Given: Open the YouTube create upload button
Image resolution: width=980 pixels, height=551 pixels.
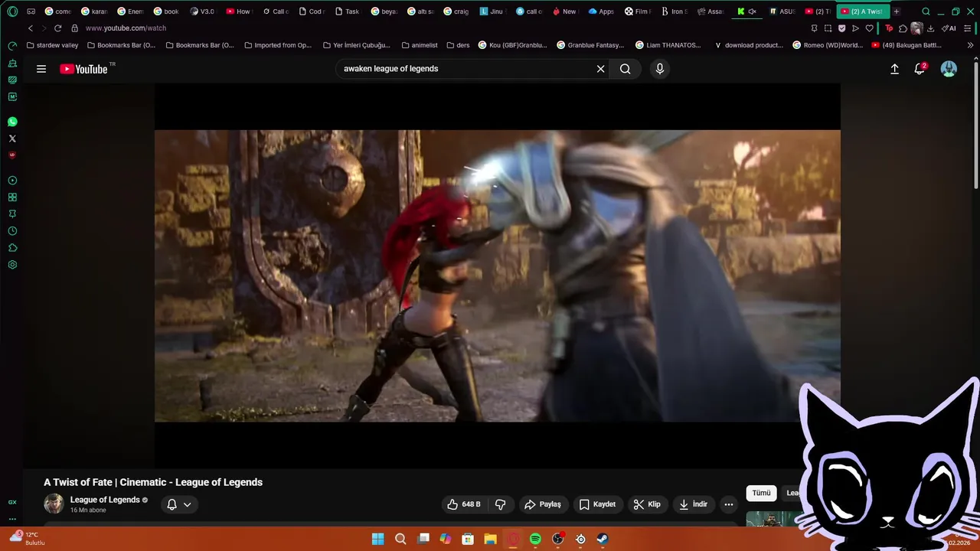Looking at the screenshot, I should [894, 69].
